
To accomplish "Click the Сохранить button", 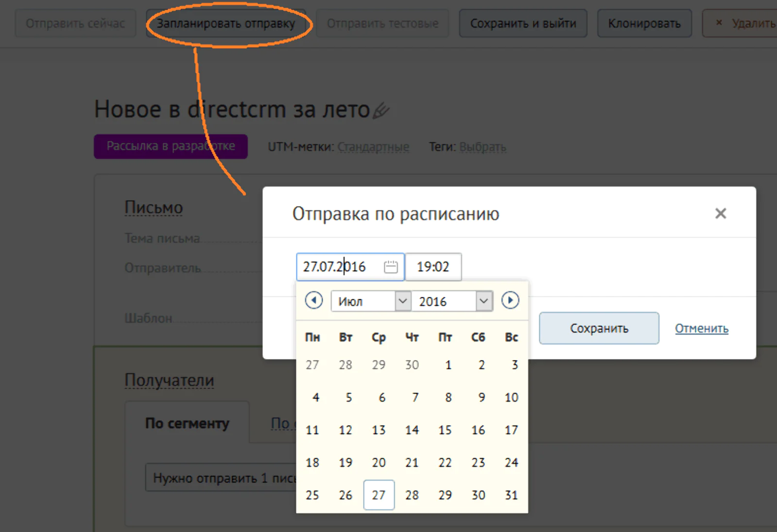I will click(x=599, y=328).
